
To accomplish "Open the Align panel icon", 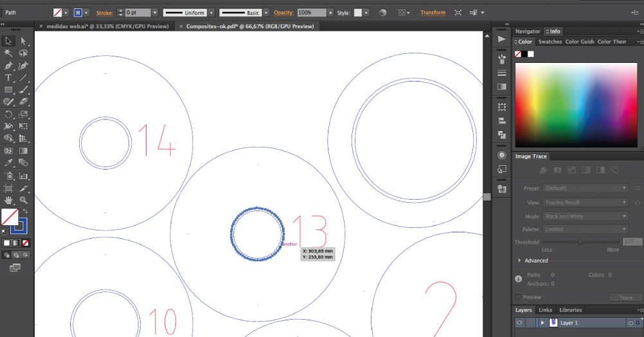I will pyautogui.click(x=501, y=121).
